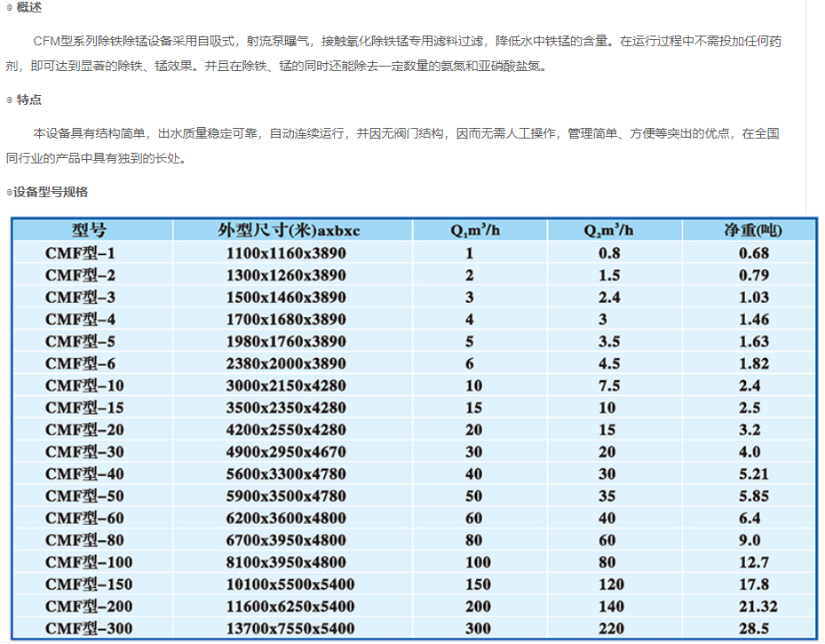
Task: Click dimension 10100x5500x5400
Action: (290, 584)
